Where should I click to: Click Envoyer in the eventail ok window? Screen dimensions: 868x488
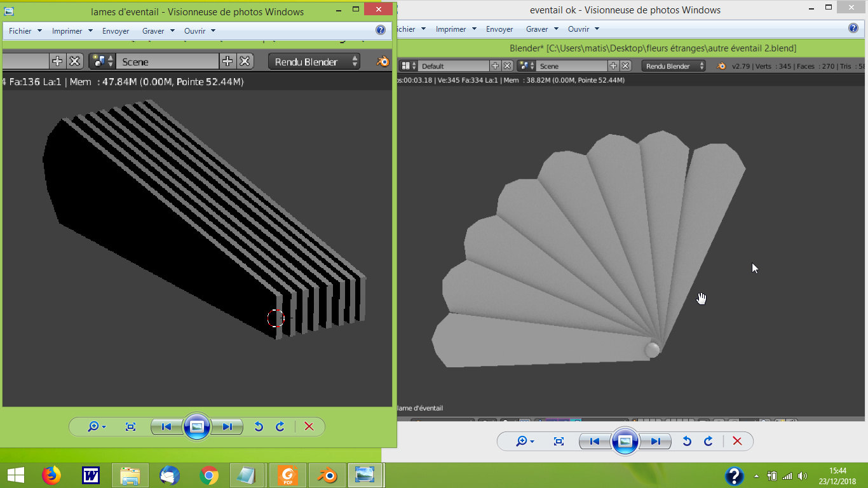[x=499, y=29]
